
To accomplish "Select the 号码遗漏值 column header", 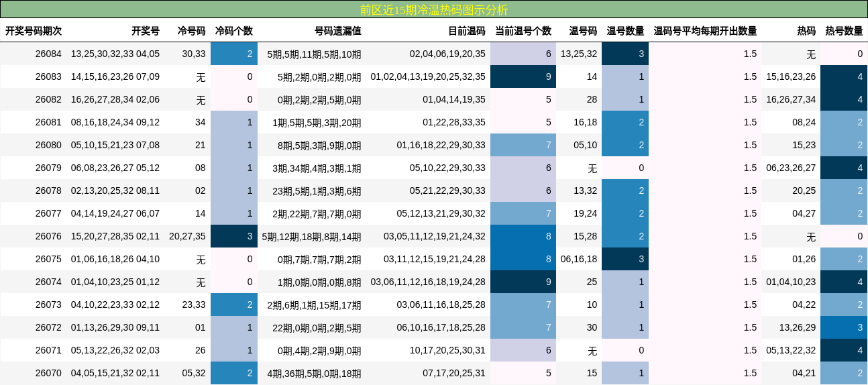I will 338,31.
